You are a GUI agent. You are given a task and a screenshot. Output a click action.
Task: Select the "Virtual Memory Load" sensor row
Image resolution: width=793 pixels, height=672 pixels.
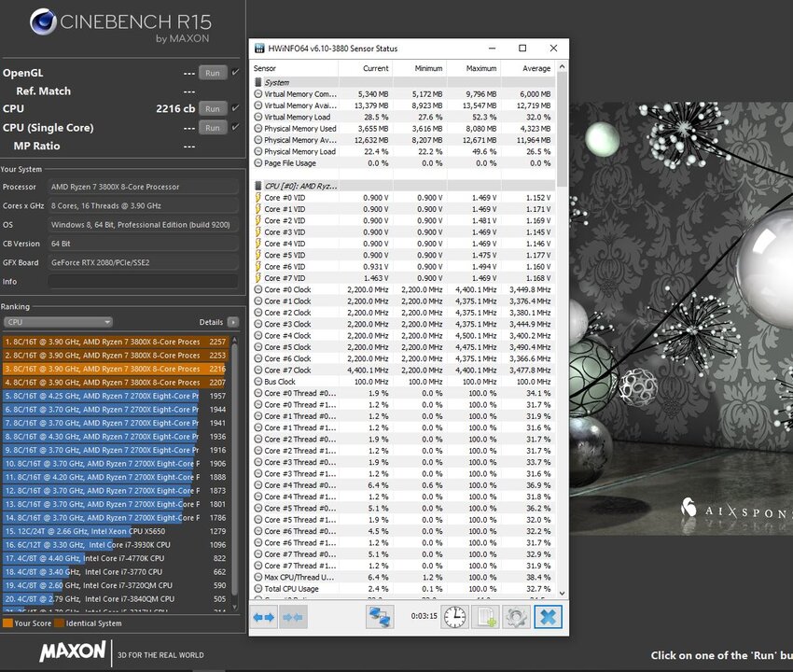click(403, 117)
